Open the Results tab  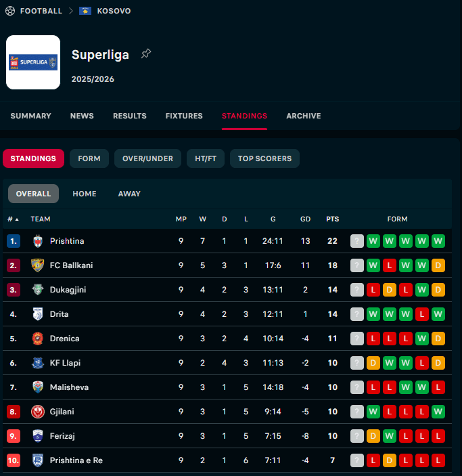point(129,116)
